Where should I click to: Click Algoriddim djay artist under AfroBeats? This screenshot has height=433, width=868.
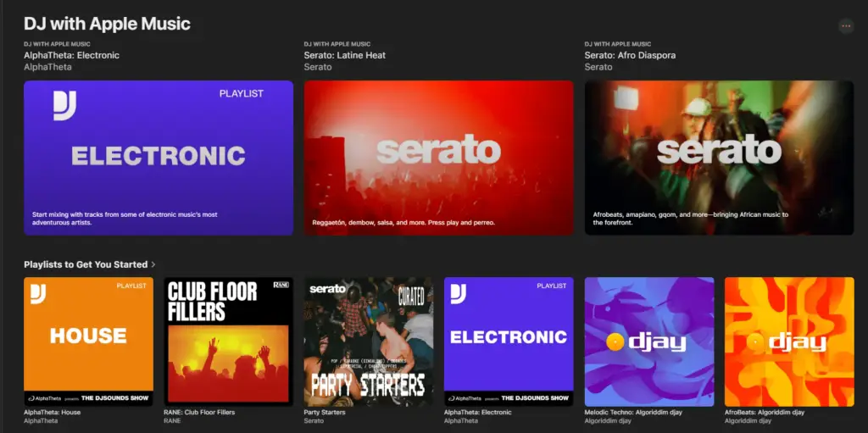(748, 421)
